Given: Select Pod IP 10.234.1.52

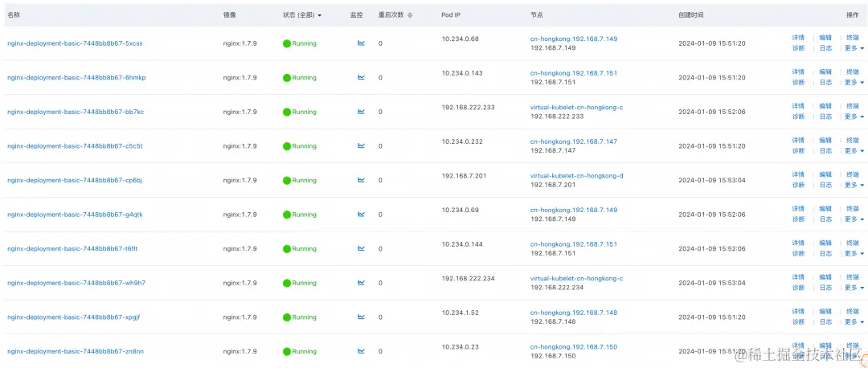Looking at the screenshot, I should pos(460,313).
